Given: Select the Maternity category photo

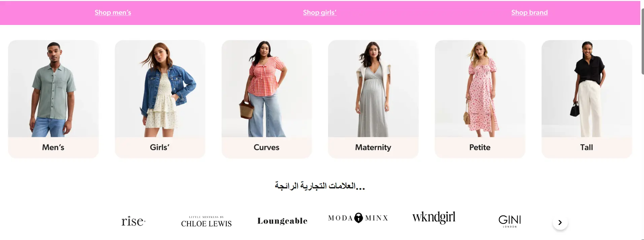Looking at the screenshot, I should pyautogui.click(x=373, y=89).
